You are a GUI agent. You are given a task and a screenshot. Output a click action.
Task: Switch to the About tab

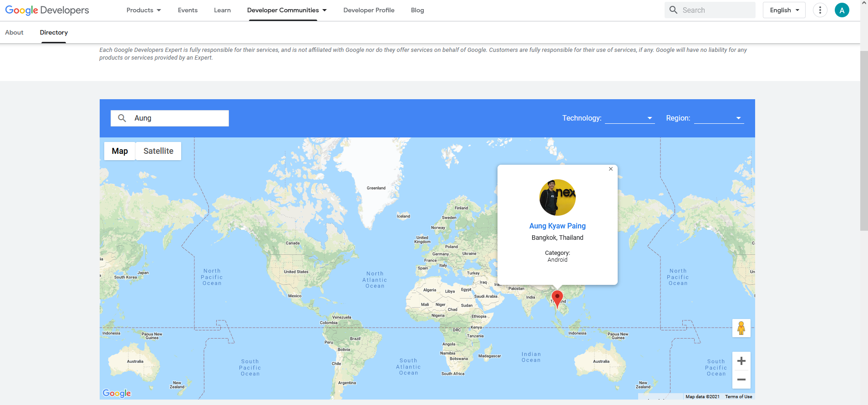pos(14,32)
